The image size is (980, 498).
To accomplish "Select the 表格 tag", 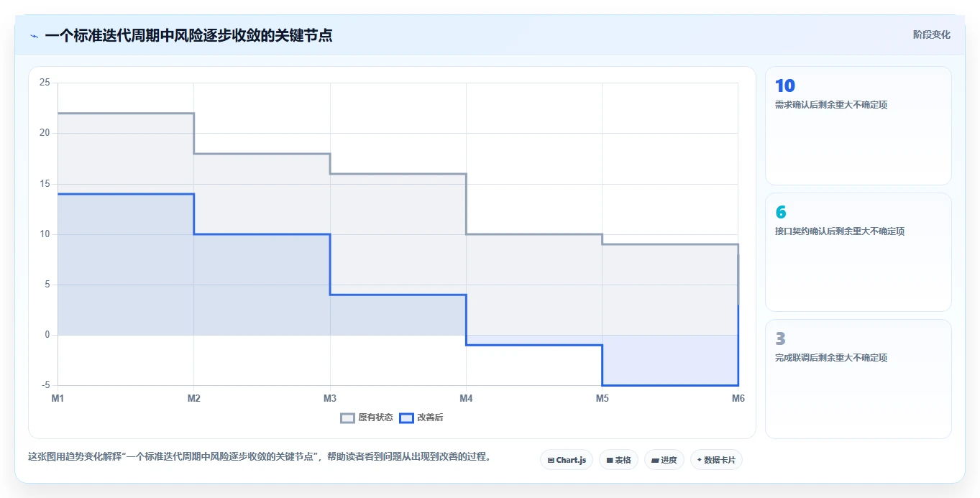I will 618,460.
